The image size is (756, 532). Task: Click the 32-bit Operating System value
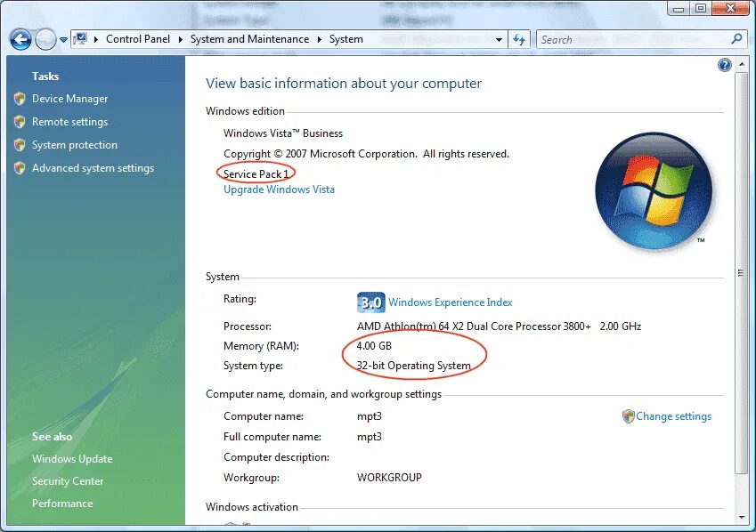click(x=414, y=366)
